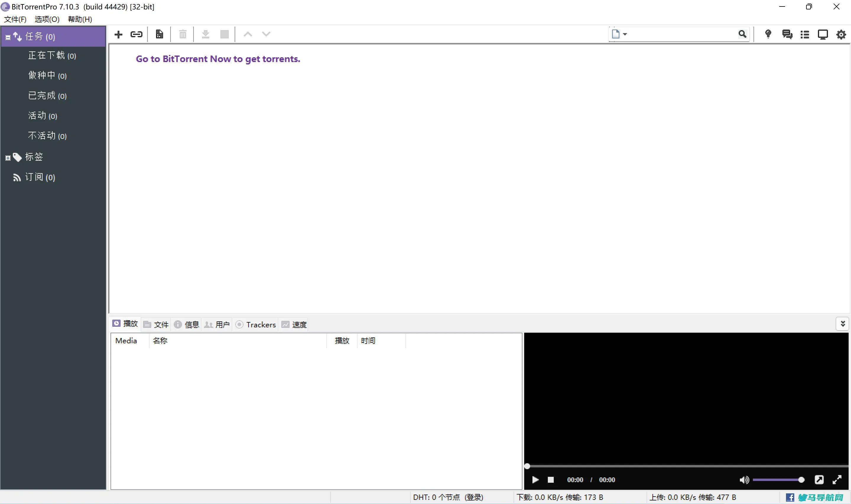
Task: Open search provider dropdown arrow
Action: tap(625, 34)
